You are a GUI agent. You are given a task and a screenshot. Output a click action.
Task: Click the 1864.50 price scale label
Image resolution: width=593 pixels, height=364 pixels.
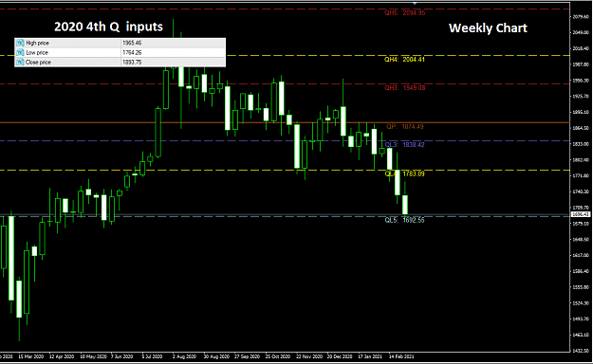[x=581, y=128]
